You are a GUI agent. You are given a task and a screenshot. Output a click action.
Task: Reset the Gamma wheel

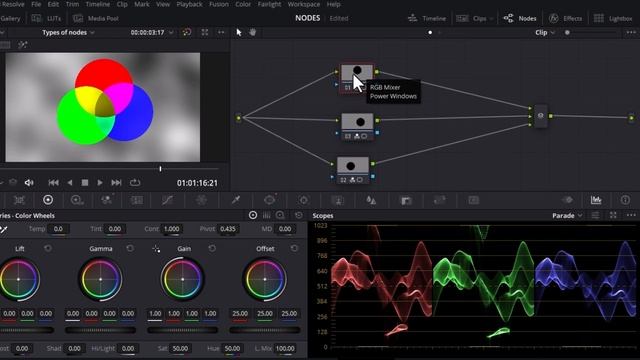pos(130,248)
